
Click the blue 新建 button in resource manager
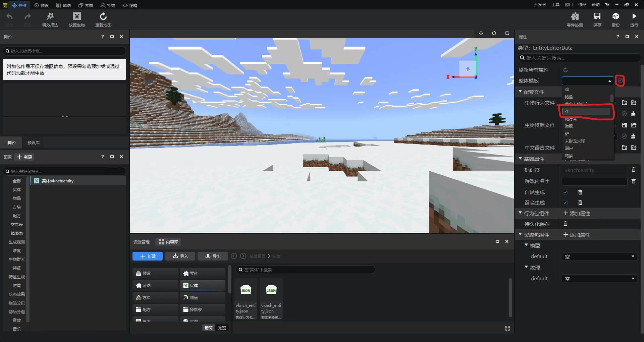[x=148, y=256]
